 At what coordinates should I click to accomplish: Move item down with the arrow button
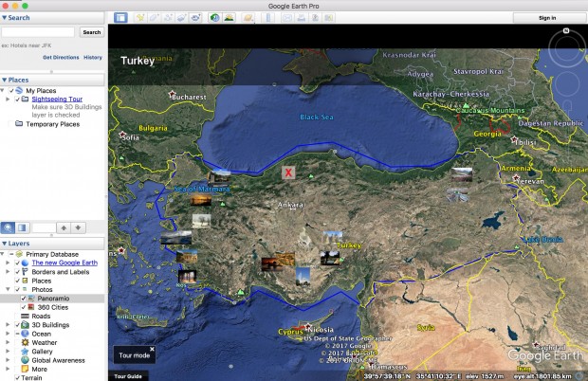click(x=78, y=227)
